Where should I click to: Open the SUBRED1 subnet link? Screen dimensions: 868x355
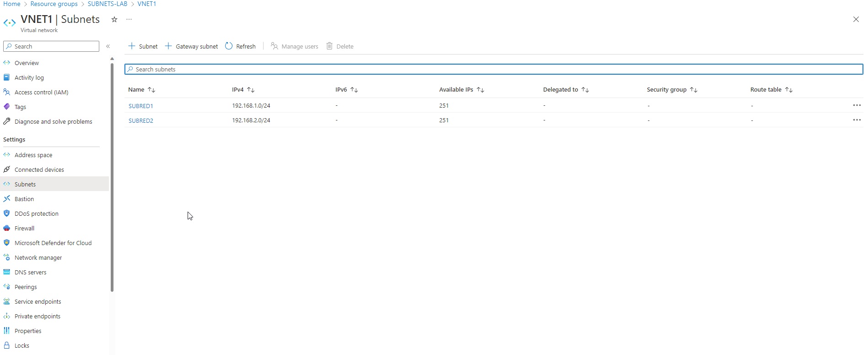click(x=140, y=106)
